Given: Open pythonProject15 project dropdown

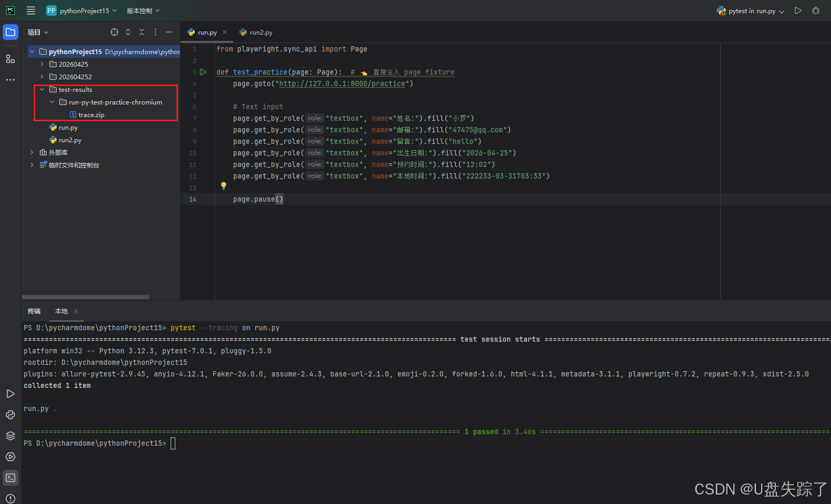Looking at the screenshot, I should tap(81, 10).
